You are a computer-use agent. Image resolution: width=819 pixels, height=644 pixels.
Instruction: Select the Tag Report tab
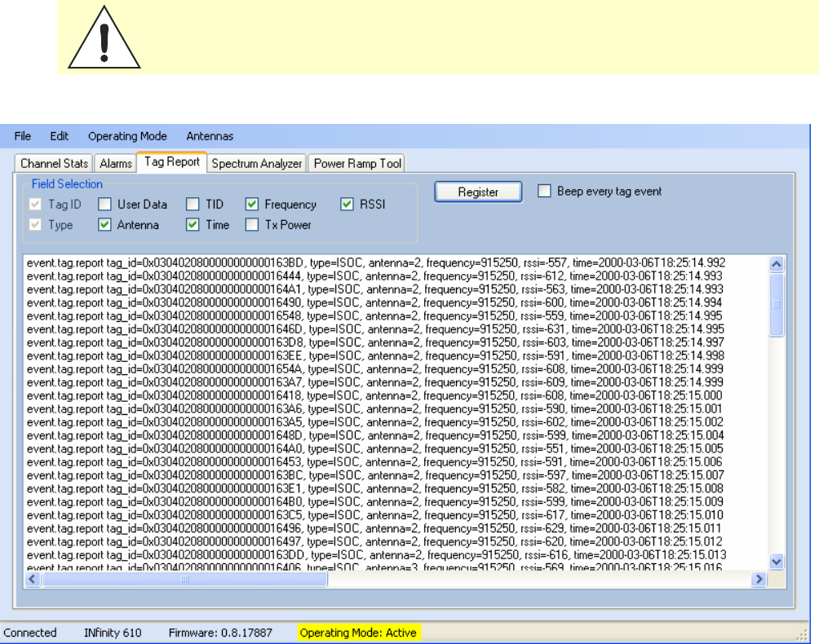tap(172, 161)
